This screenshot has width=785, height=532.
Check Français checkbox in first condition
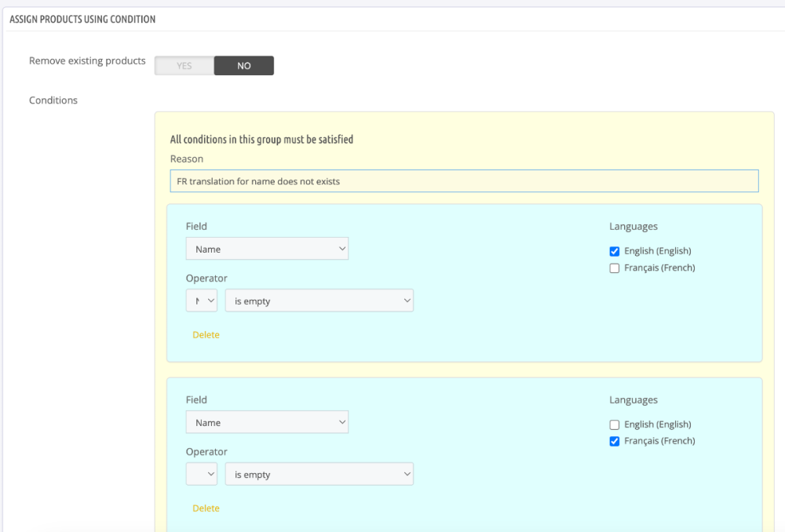click(615, 268)
